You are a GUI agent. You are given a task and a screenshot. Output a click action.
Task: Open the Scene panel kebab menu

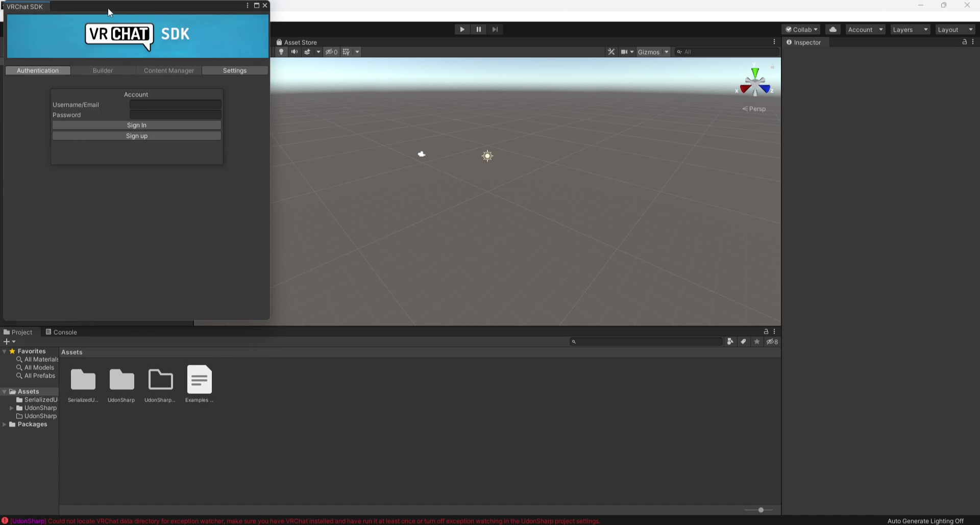pyautogui.click(x=774, y=42)
